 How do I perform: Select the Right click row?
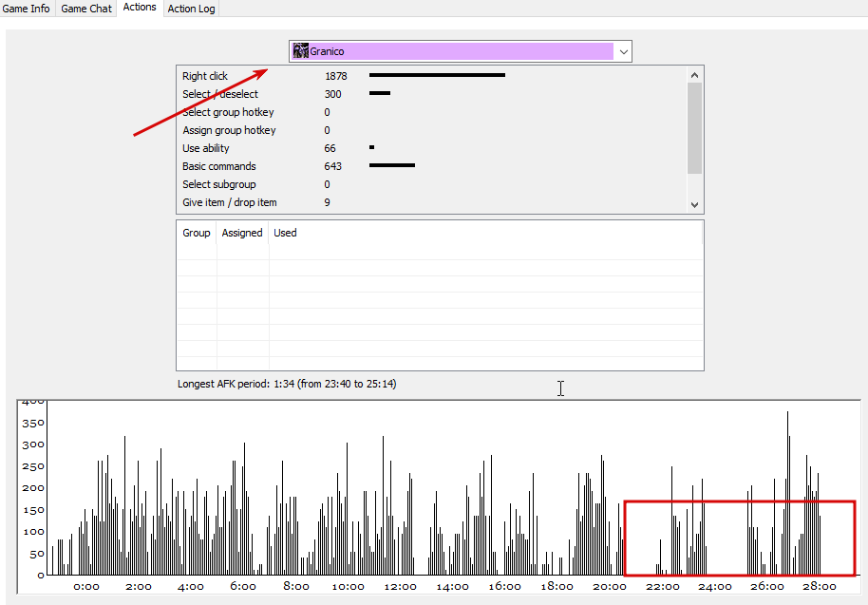[x=432, y=76]
